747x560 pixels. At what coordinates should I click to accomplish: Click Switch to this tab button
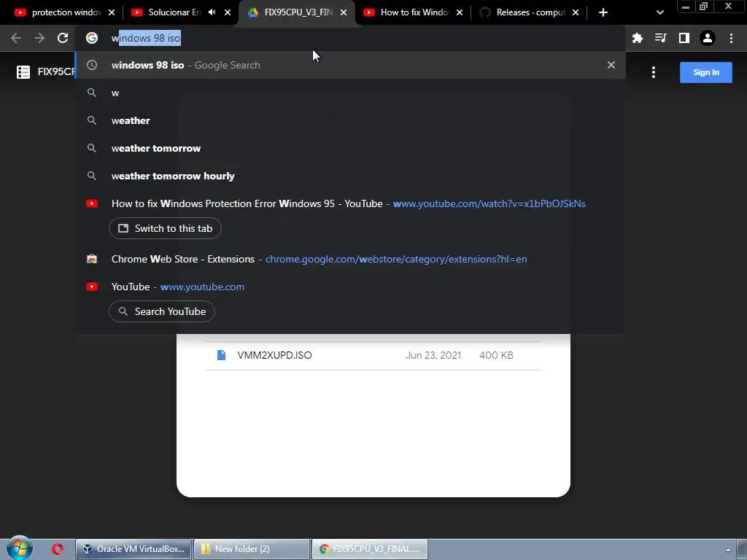coord(165,228)
